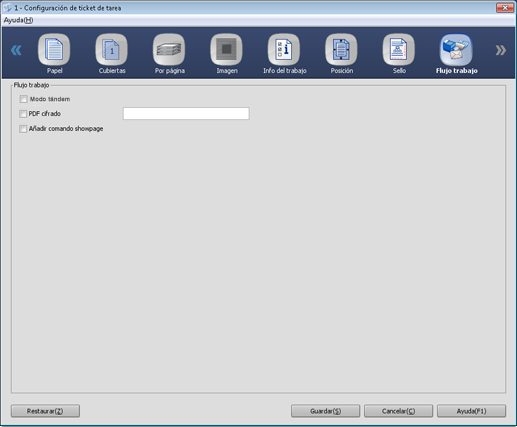
Task: Click the right double-chevron navigation arrow
Action: [500, 50]
